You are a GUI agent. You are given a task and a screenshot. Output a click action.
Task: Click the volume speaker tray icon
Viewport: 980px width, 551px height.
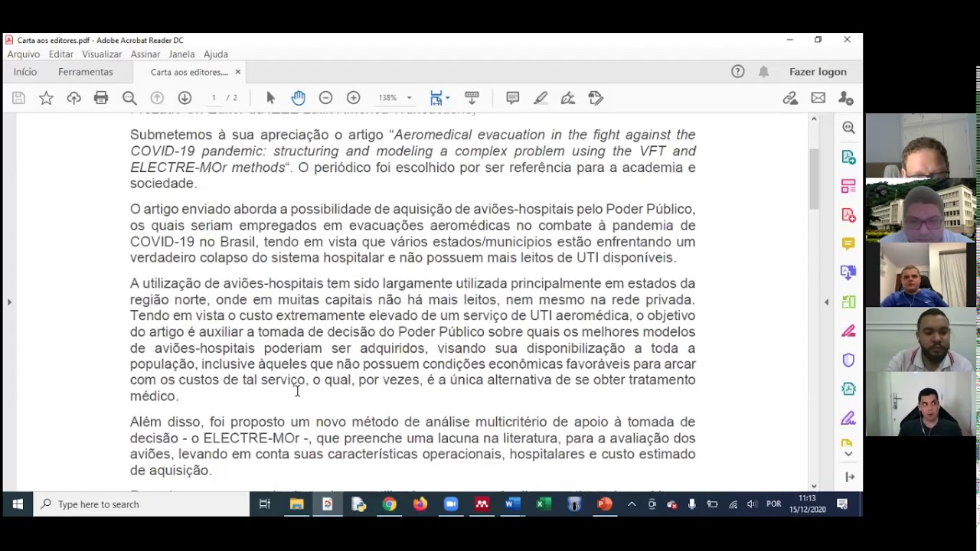[752, 504]
